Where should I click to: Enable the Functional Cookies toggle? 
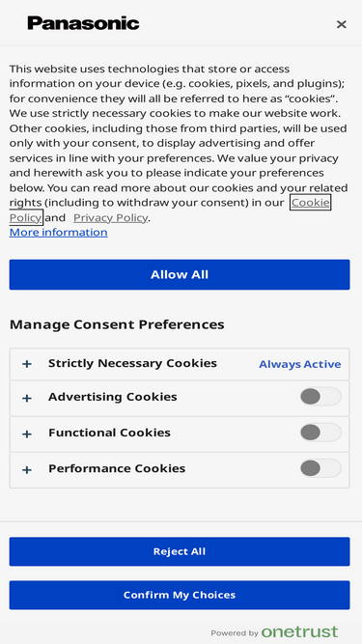pyautogui.click(x=320, y=433)
